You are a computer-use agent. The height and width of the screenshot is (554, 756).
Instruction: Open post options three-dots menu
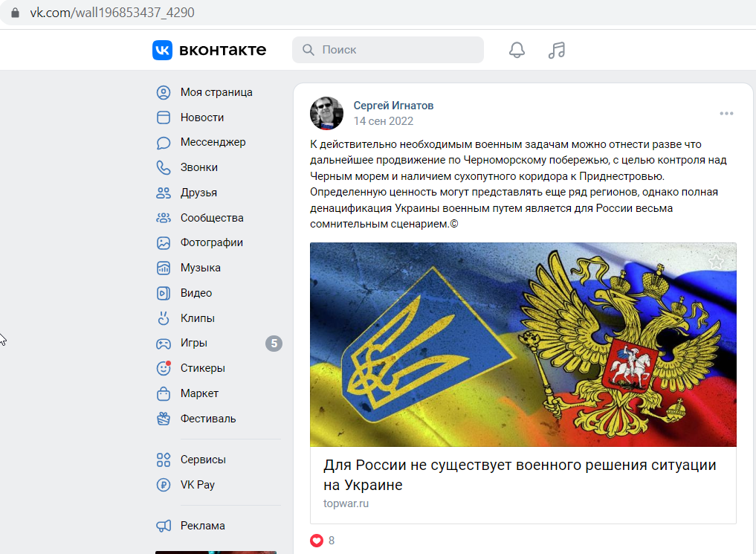click(x=726, y=113)
